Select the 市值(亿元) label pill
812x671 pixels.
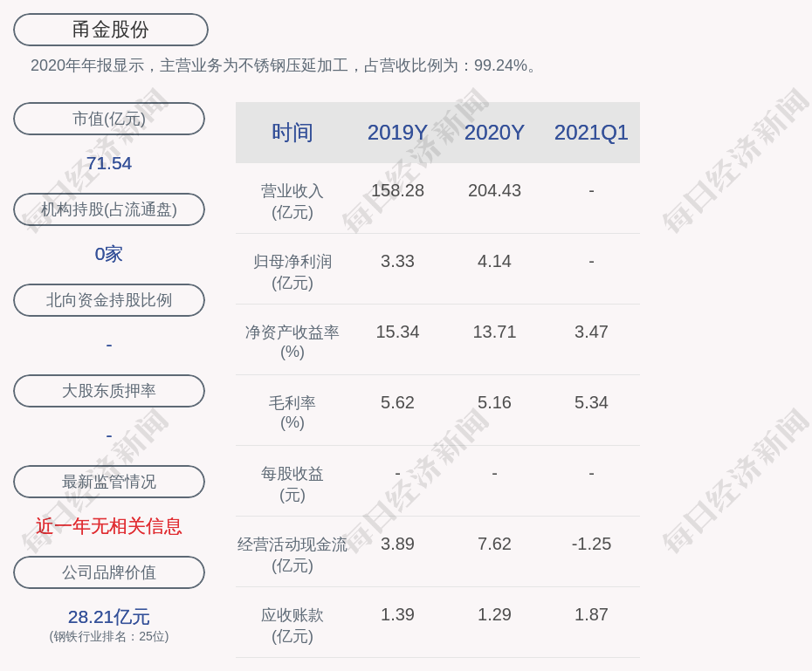(x=109, y=119)
